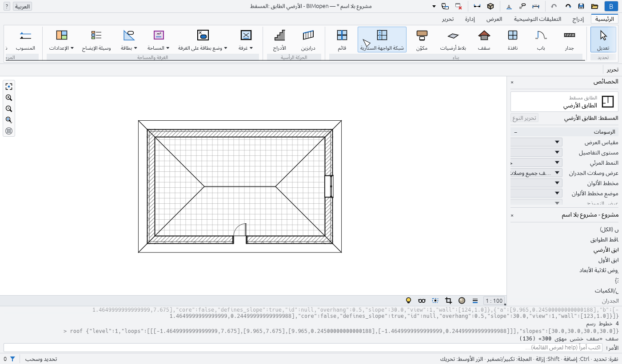The height and width of the screenshot is (364, 622).
Task: Click the 1 : 100 scale button
Action: tap(494, 301)
